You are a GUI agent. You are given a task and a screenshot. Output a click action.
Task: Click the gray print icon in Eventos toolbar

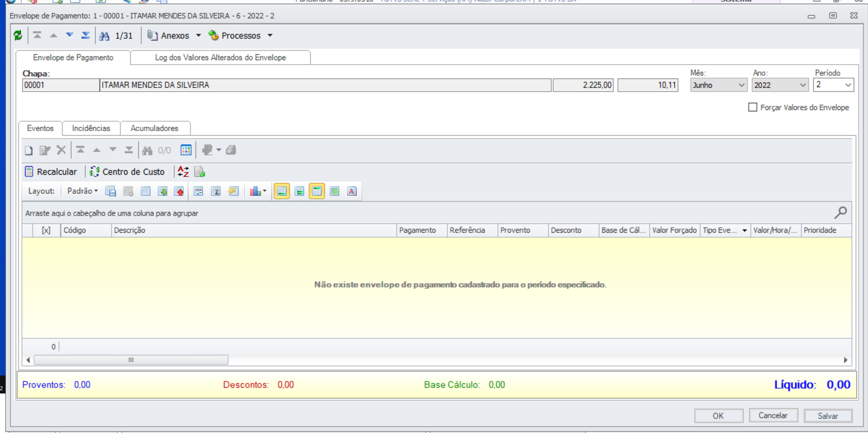pyautogui.click(x=231, y=150)
